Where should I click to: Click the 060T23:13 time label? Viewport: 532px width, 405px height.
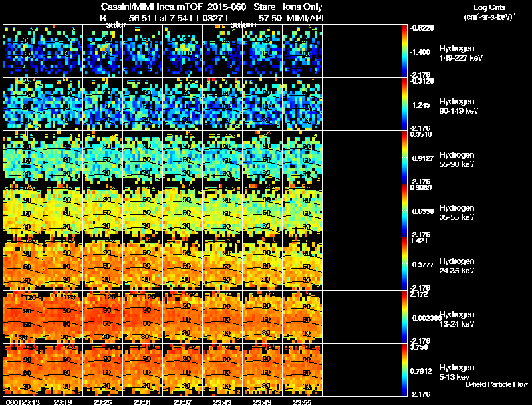(23, 402)
